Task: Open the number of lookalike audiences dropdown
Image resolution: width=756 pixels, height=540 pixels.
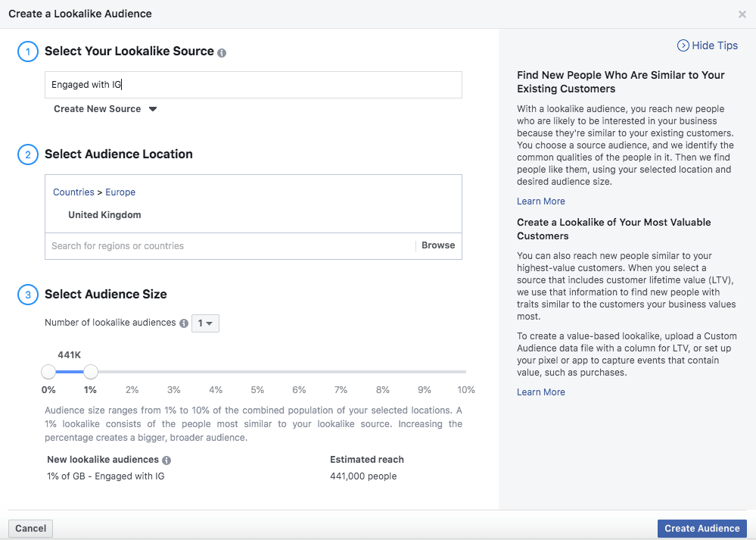Action: point(205,323)
